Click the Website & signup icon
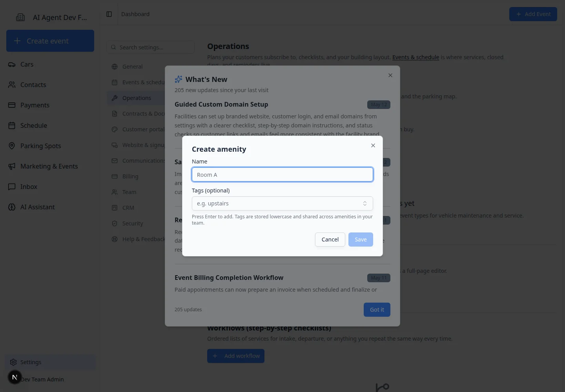This screenshot has height=392, width=565. pyautogui.click(x=115, y=145)
